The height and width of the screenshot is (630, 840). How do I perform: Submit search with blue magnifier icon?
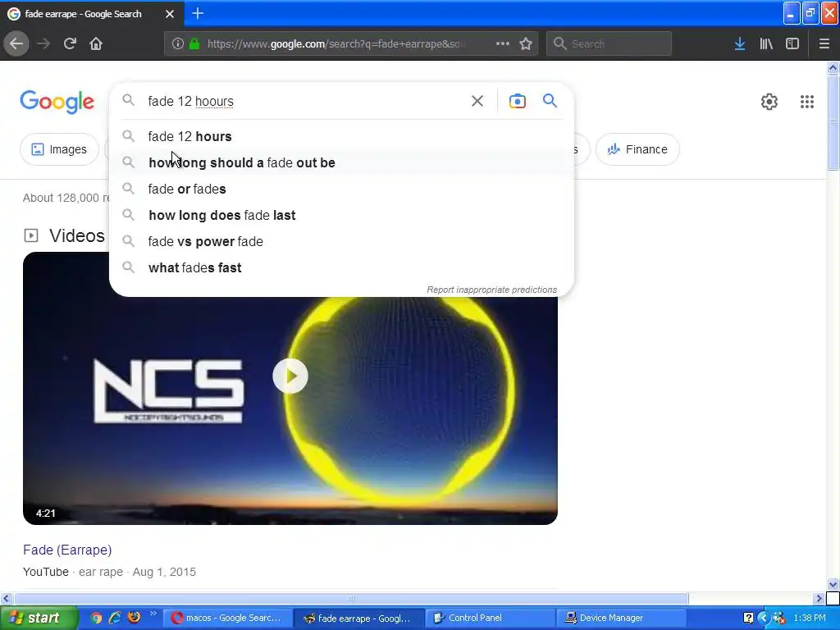point(550,101)
